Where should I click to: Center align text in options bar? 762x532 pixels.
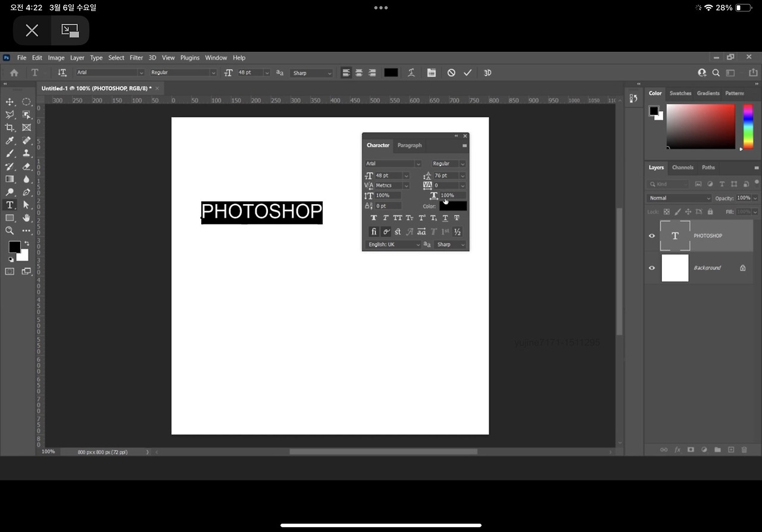359,73
